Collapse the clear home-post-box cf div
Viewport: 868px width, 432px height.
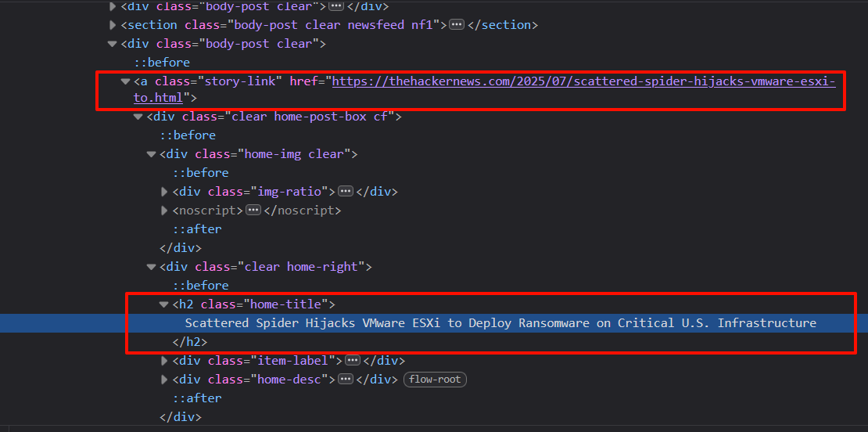(x=138, y=117)
